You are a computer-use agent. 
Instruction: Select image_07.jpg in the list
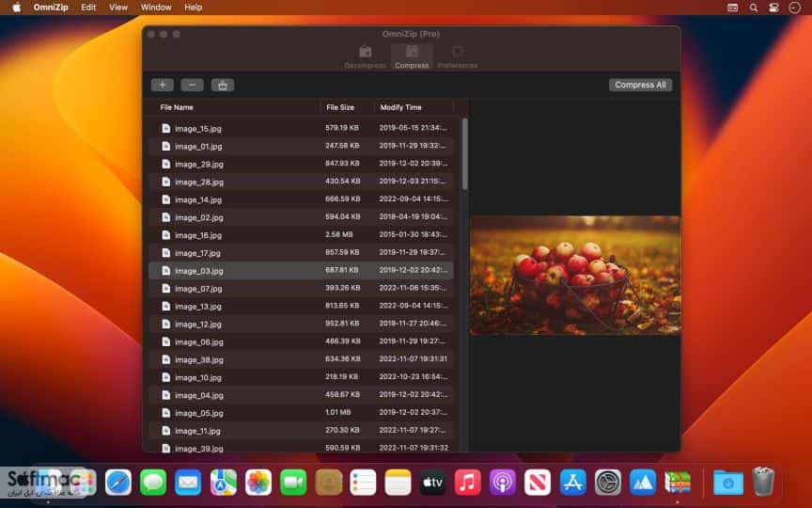[x=301, y=288]
